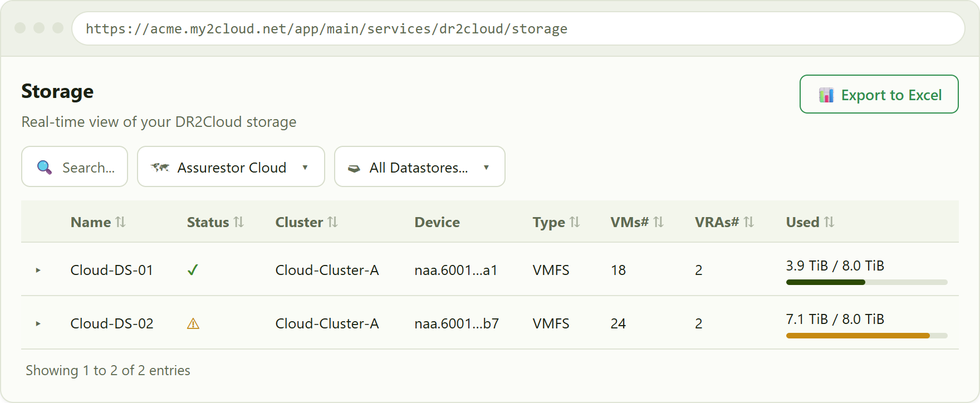Sort by Status using its sort arrows
Image resolution: width=980 pixels, height=403 pixels.
(x=239, y=222)
